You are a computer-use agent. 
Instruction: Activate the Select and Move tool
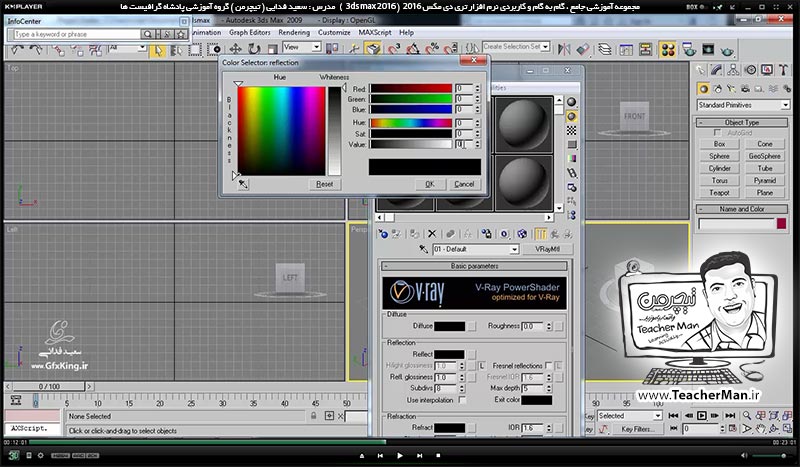[x=235, y=49]
